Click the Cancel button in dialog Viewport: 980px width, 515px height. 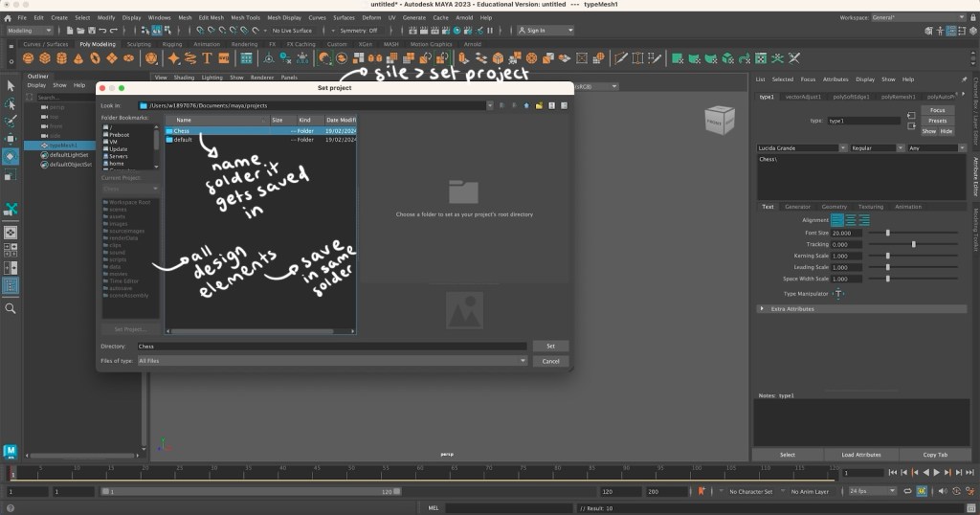click(x=550, y=361)
